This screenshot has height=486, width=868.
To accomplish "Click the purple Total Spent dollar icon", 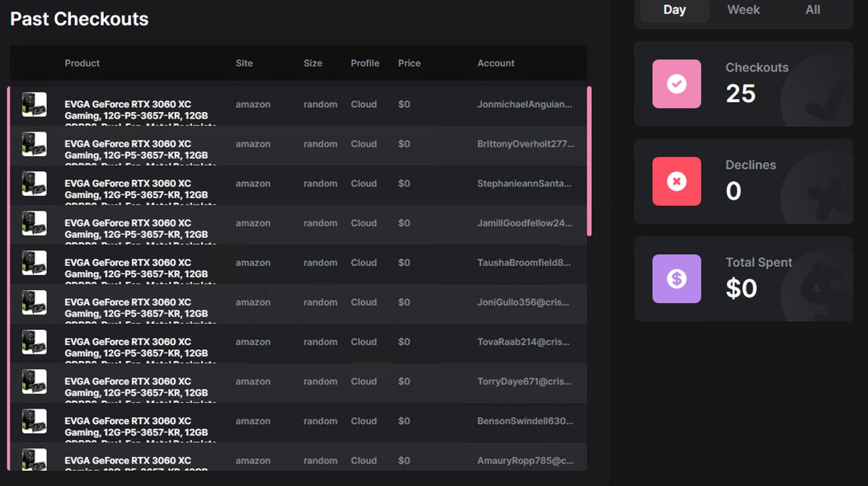I will pyautogui.click(x=676, y=278).
